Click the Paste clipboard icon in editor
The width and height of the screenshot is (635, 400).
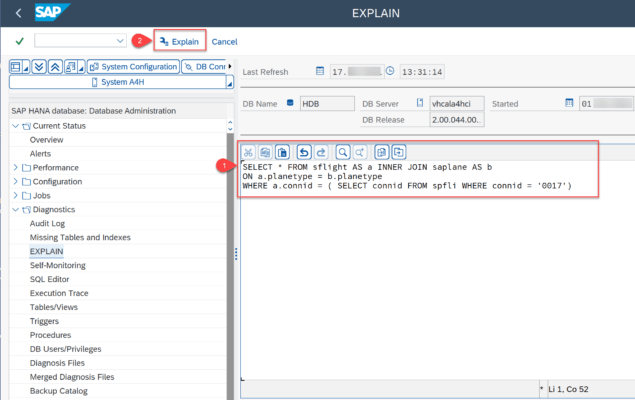(x=283, y=152)
